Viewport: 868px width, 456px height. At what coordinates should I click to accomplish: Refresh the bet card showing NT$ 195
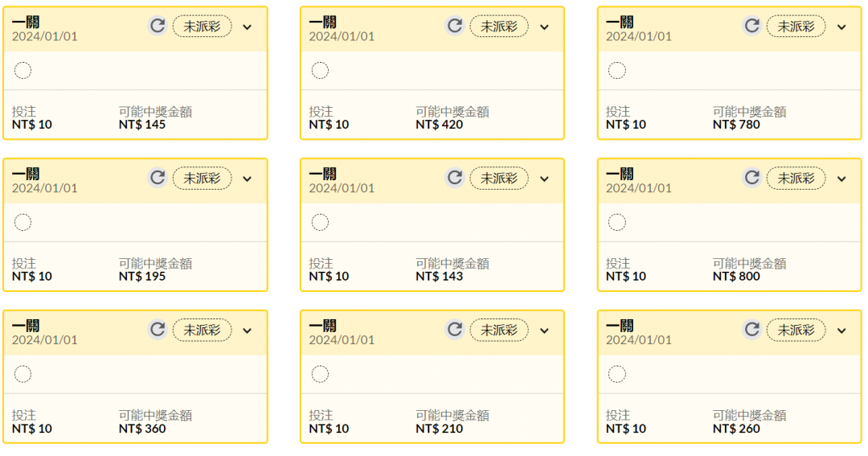pyautogui.click(x=158, y=177)
